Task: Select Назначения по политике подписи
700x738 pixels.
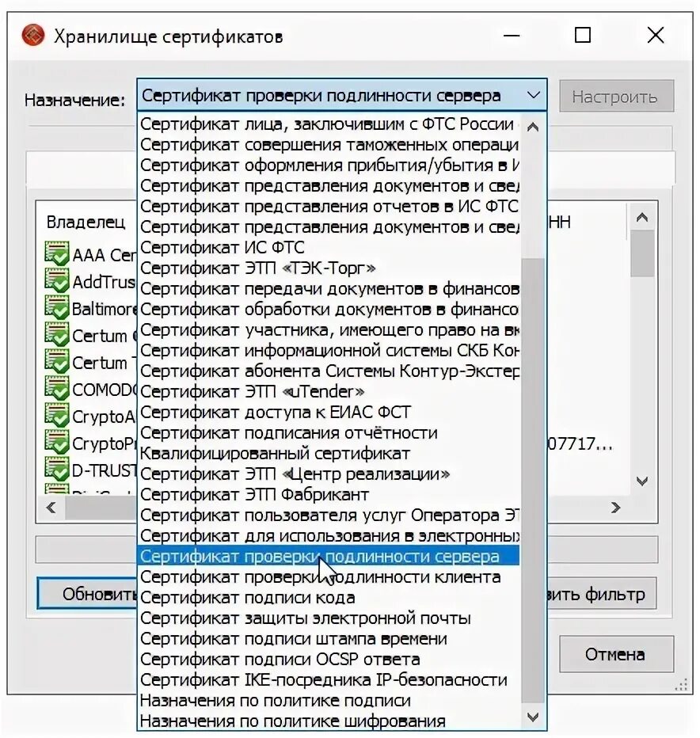Action: (x=329, y=700)
